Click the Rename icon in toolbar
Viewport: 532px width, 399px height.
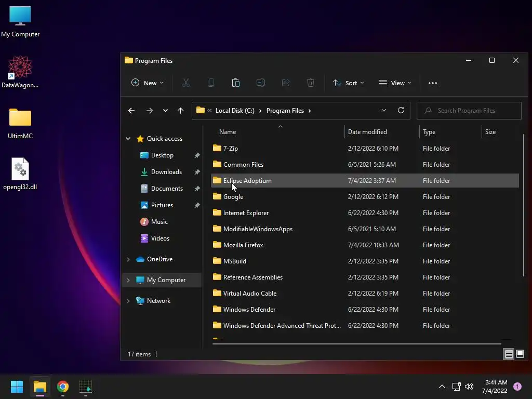point(261,83)
